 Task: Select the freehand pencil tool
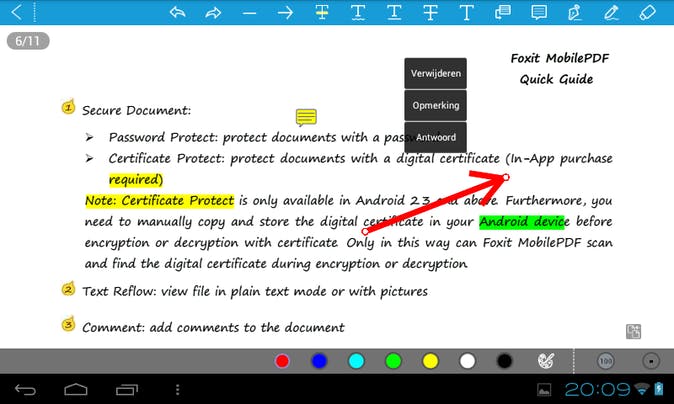pos(611,12)
